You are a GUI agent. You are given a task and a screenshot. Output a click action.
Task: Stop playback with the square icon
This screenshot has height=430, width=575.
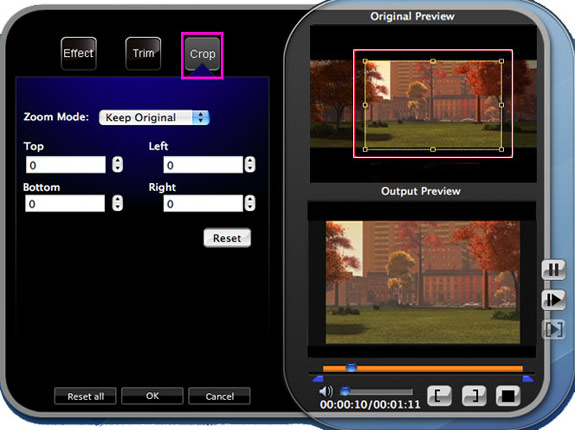tap(508, 396)
